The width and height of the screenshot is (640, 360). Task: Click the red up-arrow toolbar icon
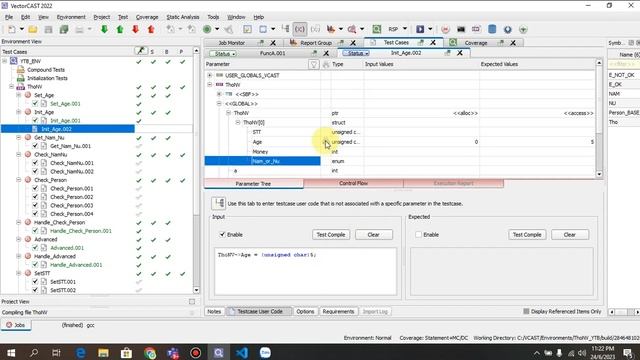[151, 29]
